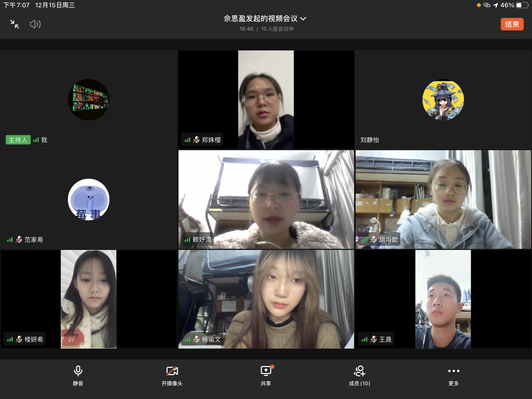Click the 10人在会议中 participant count text
The width and height of the screenshot is (532, 399).
point(277,29)
